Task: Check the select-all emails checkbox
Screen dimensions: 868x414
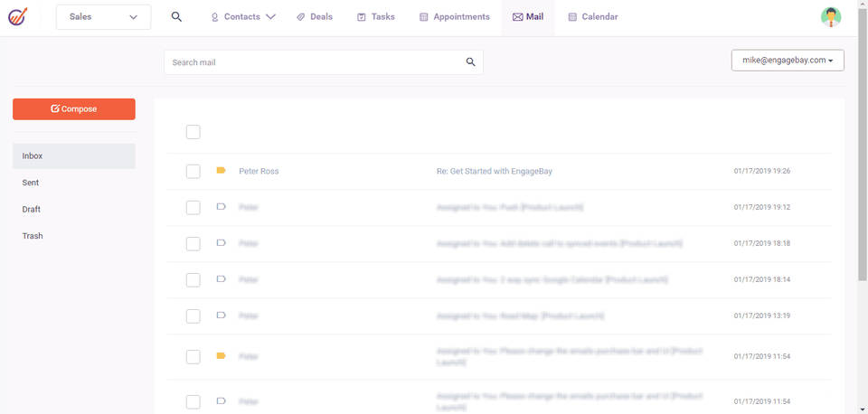Action: click(x=193, y=132)
